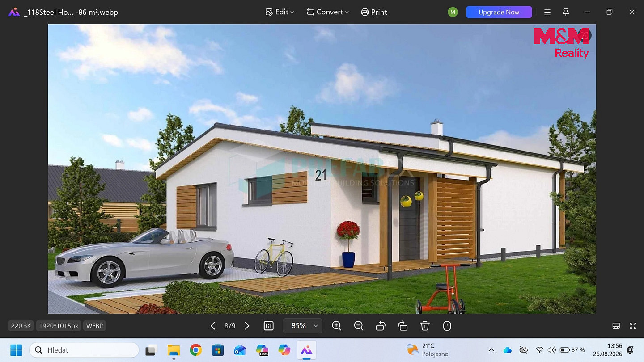Open the Windows Start menu
This screenshot has width=644, height=362.
[x=16, y=350]
